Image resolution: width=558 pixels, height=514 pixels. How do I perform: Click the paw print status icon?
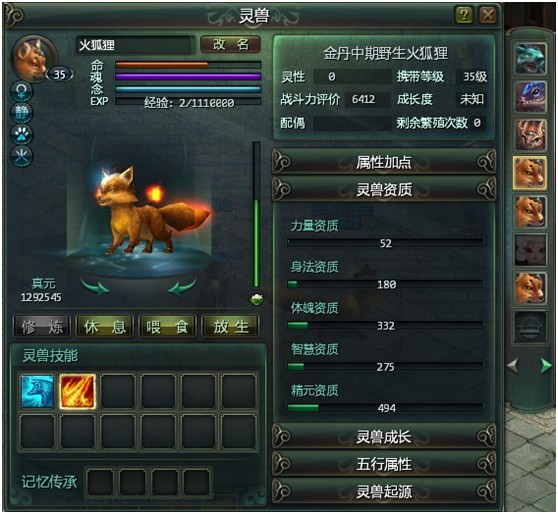click(x=22, y=135)
